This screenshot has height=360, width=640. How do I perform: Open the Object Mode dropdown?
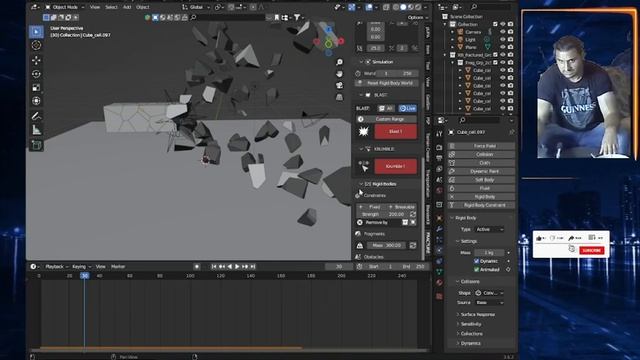click(64, 7)
